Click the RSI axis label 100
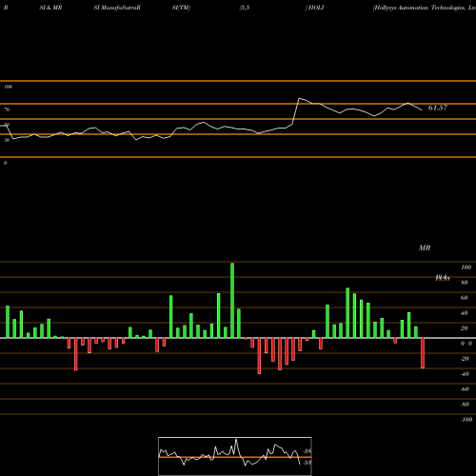 (9, 87)
